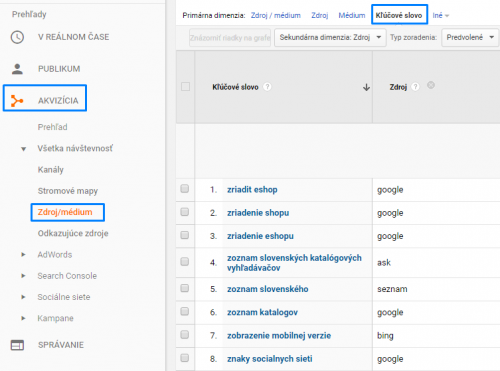
Task: Open the Odkazujúce zdroje report
Action: pyautogui.click(x=73, y=233)
